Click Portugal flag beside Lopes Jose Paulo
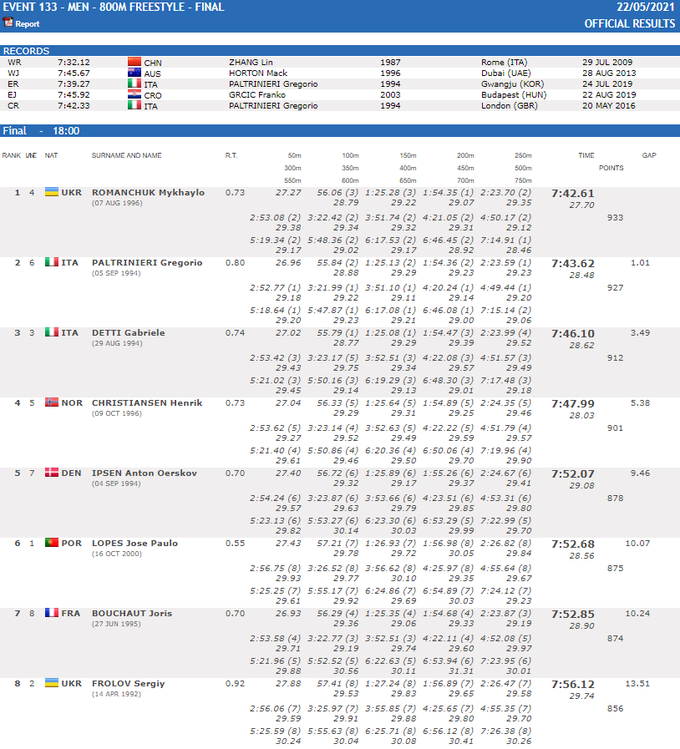Viewport: 680px width, 749px height. (51, 542)
